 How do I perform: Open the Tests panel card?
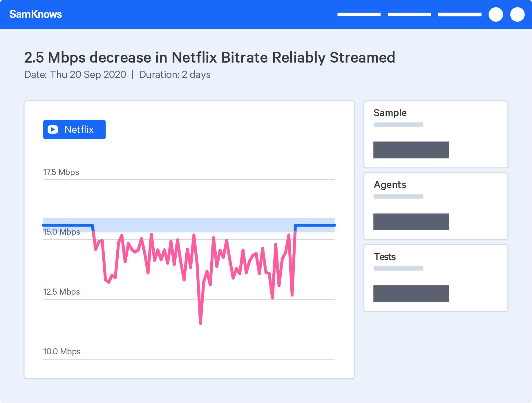pos(436,278)
